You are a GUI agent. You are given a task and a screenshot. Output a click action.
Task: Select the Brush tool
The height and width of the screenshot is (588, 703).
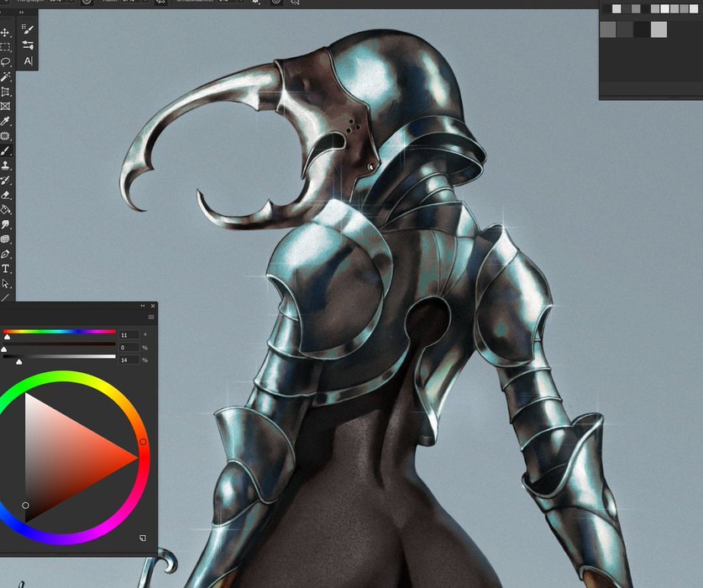[5, 150]
